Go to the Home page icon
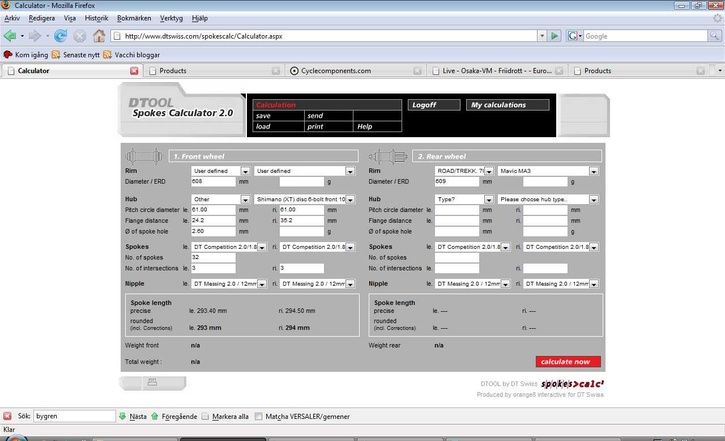The height and width of the screenshot is (441, 725). click(99, 36)
